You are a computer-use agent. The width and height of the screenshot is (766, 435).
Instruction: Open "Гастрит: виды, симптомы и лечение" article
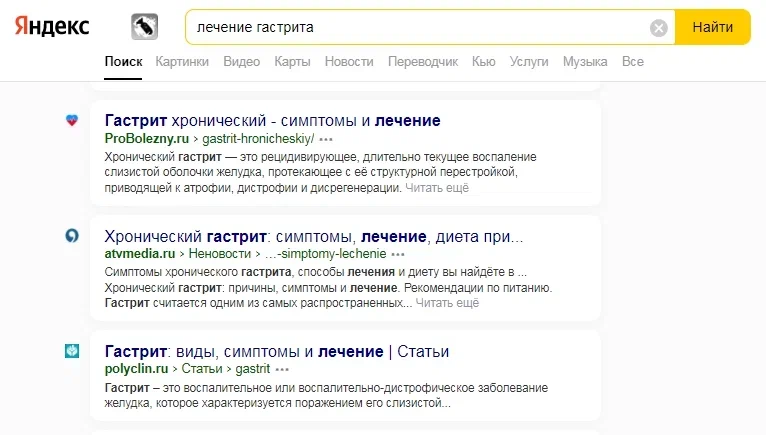(276, 351)
